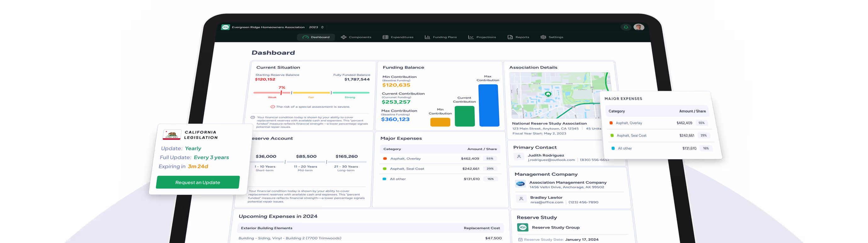This screenshot has width=868, height=243.
Task: Click the $120,152 Starting Reserve Balance
Action: coord(265,79)
